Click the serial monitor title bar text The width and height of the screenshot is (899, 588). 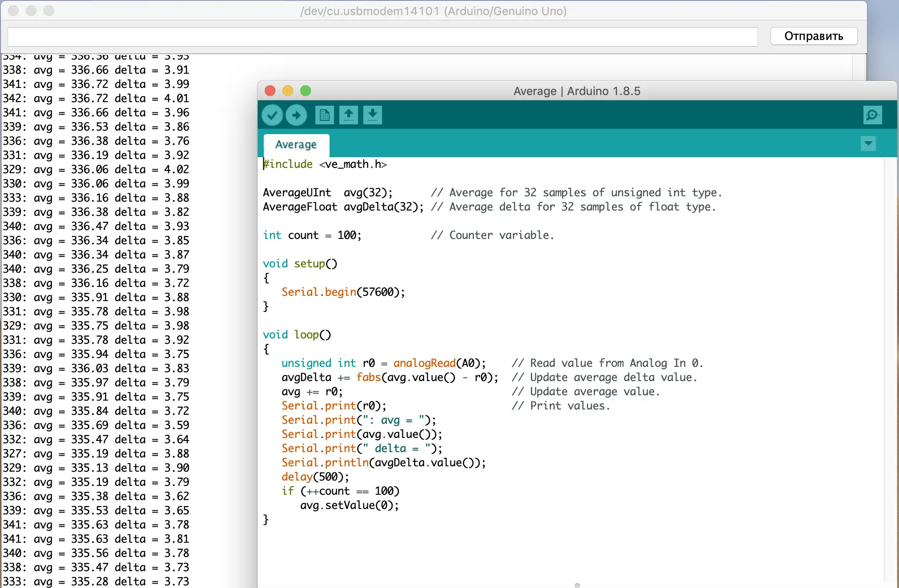pos(433,11)
